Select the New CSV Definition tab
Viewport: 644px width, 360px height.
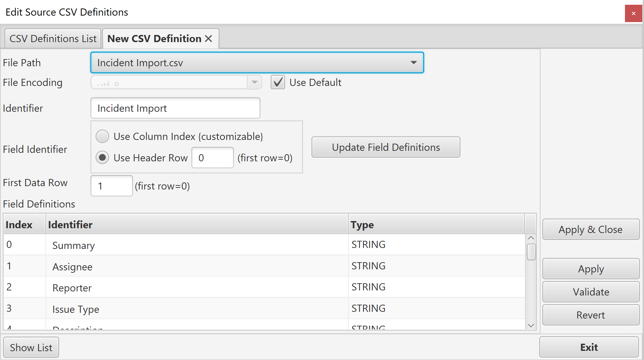point(153,38)
